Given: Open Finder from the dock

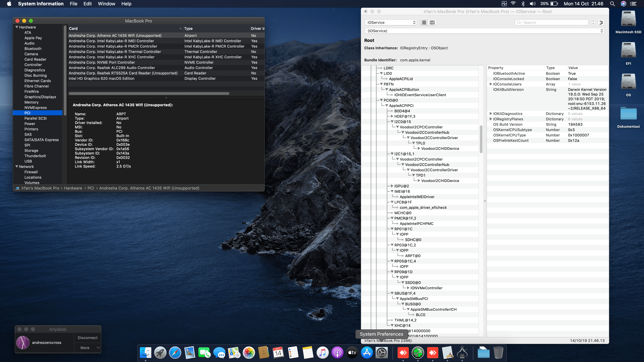Looking at the screenshot, I should click(x=146, y=353).
